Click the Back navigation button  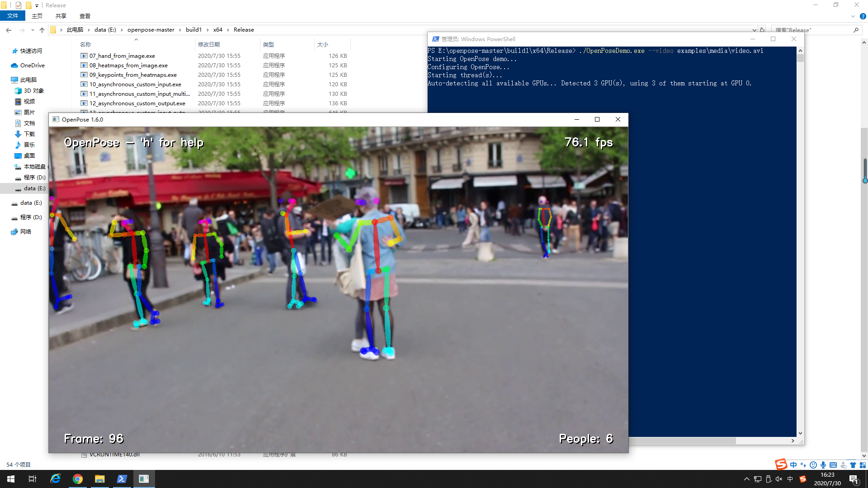[x=9, y=29]
